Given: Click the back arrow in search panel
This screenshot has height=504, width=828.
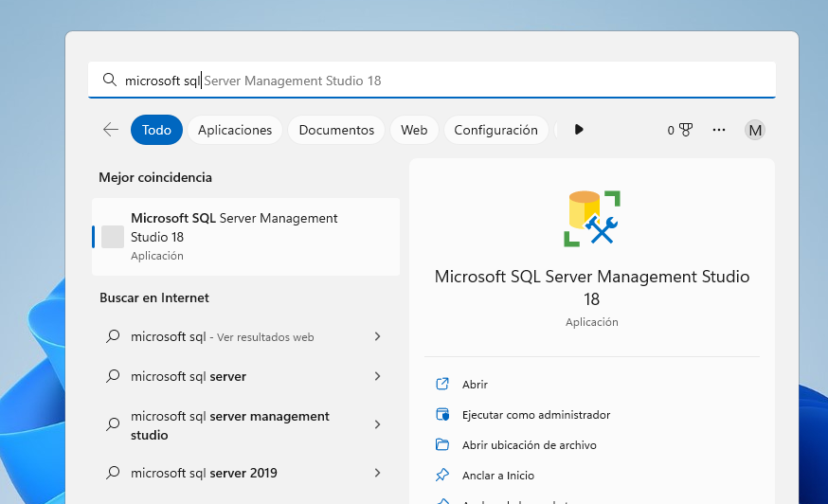Looking at the screenshot, I should 111,130.
